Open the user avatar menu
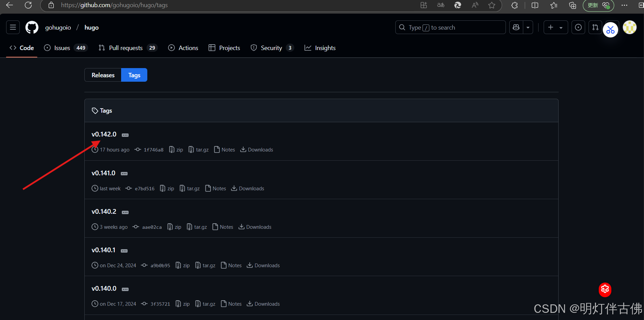 630,27
